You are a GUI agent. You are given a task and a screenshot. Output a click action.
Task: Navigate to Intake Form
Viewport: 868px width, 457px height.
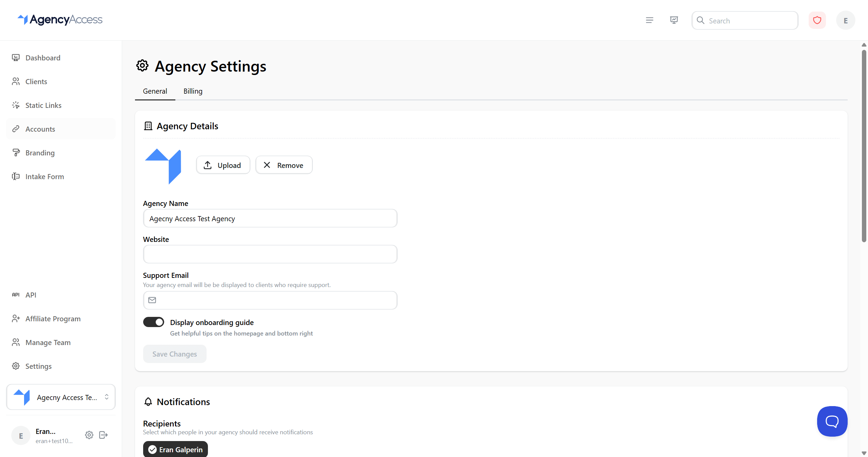point(61,176)
